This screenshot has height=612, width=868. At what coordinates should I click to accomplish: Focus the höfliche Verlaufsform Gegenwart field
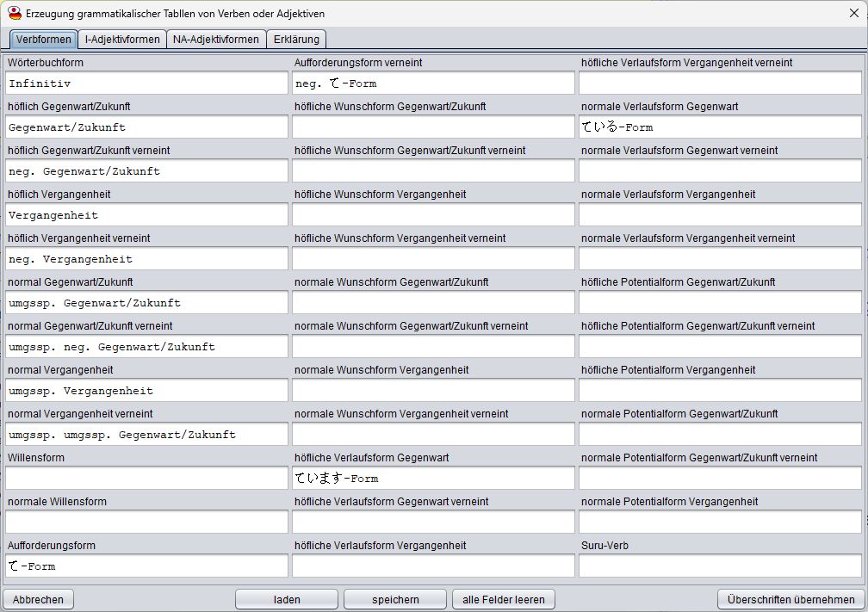(433, 479)
